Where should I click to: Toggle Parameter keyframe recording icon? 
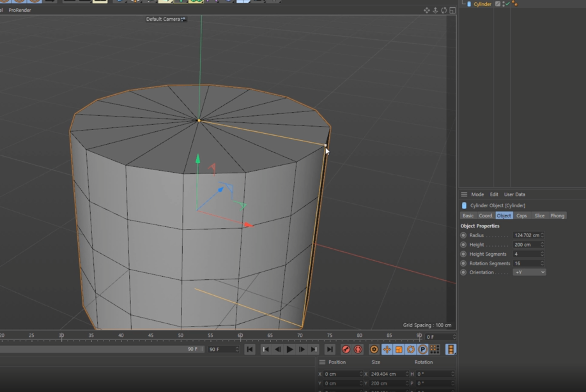(423, 350)
